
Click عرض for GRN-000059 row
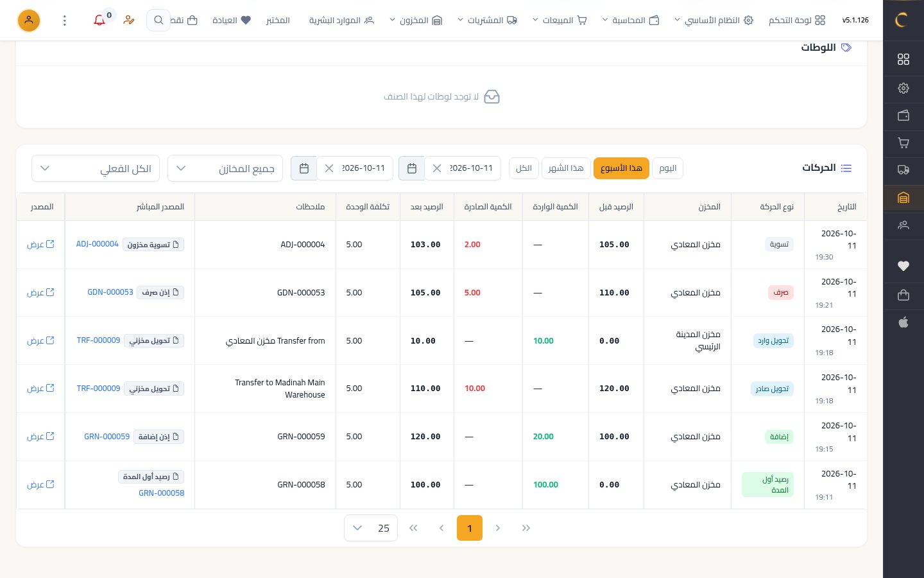40,437
